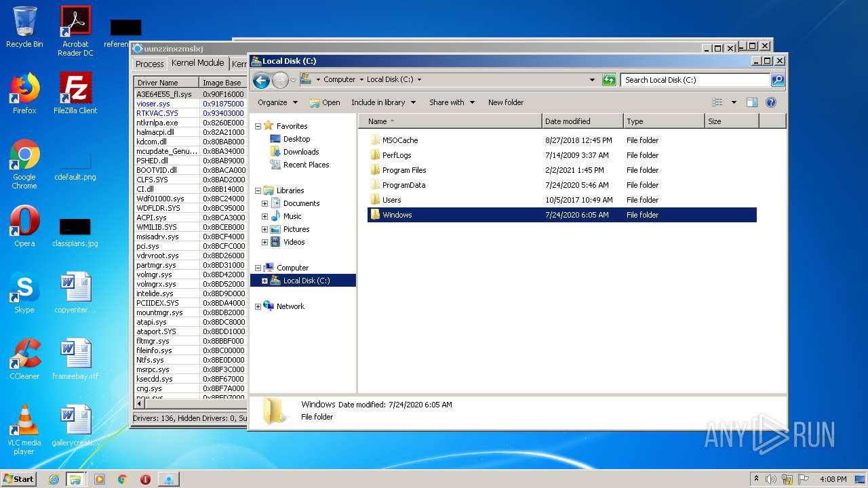Collapse the Favorites group
The image size is (868, 488).
click(258, 126)
